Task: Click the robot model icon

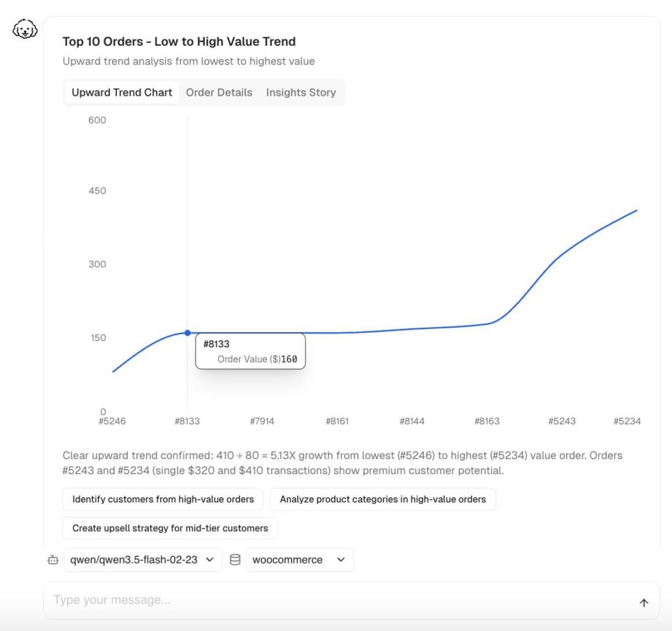Action: pos(53,560)
